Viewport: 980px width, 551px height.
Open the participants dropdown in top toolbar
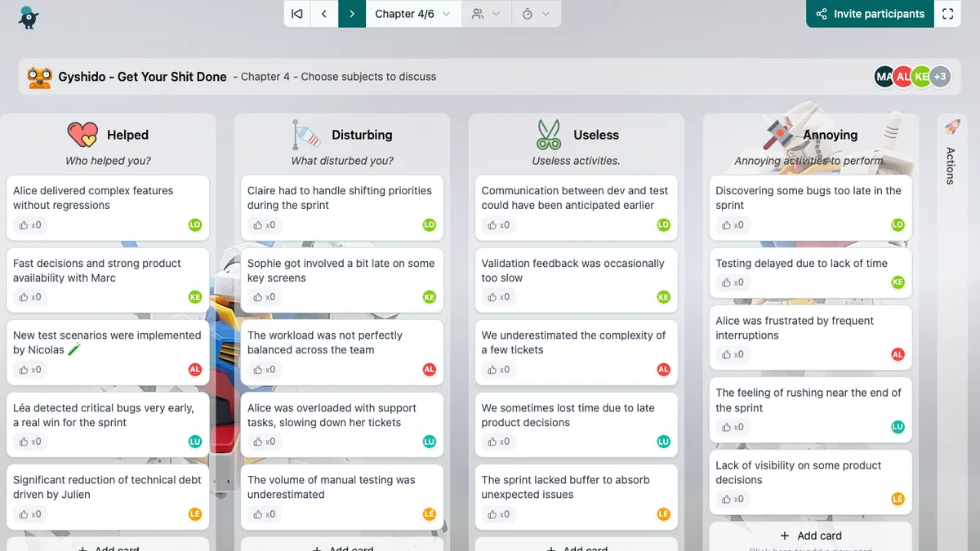point(486,14)
